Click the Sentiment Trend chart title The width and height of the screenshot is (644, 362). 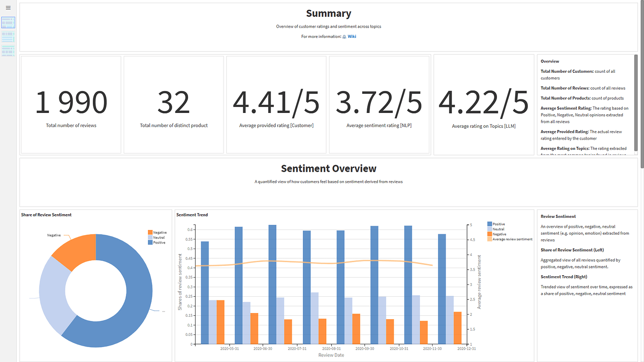coord(192,215)
